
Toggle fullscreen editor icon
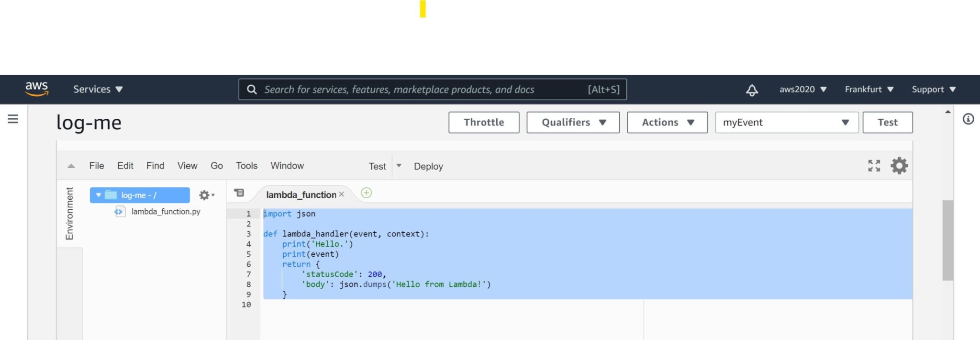[x=874, y=166]
